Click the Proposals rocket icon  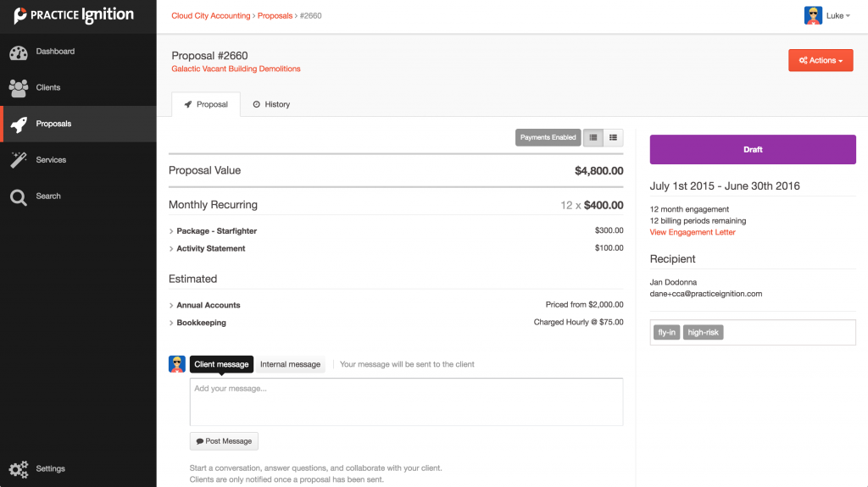19,125
